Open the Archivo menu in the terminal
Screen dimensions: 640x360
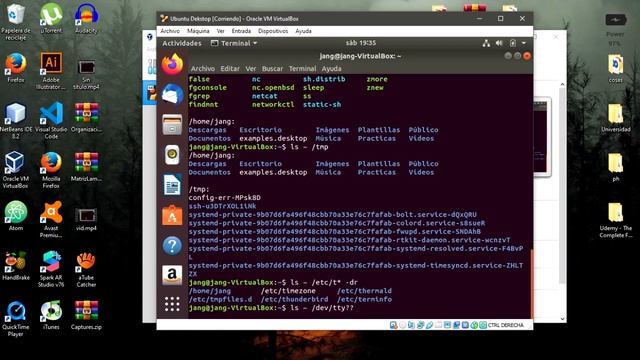pos(202,69)
